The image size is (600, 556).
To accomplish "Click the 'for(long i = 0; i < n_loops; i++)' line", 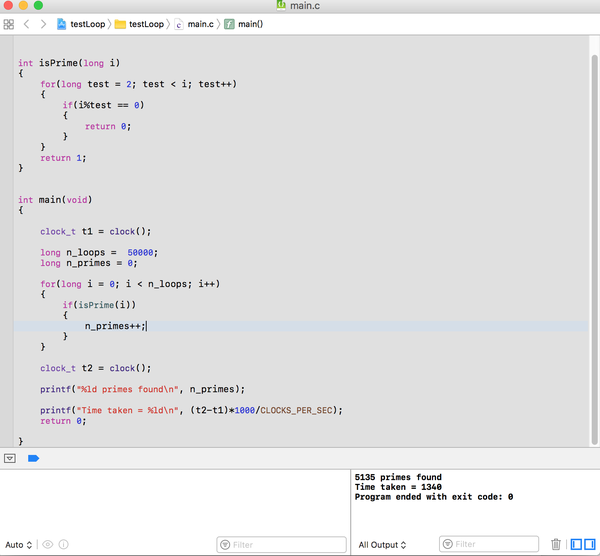I will point(130,284).
